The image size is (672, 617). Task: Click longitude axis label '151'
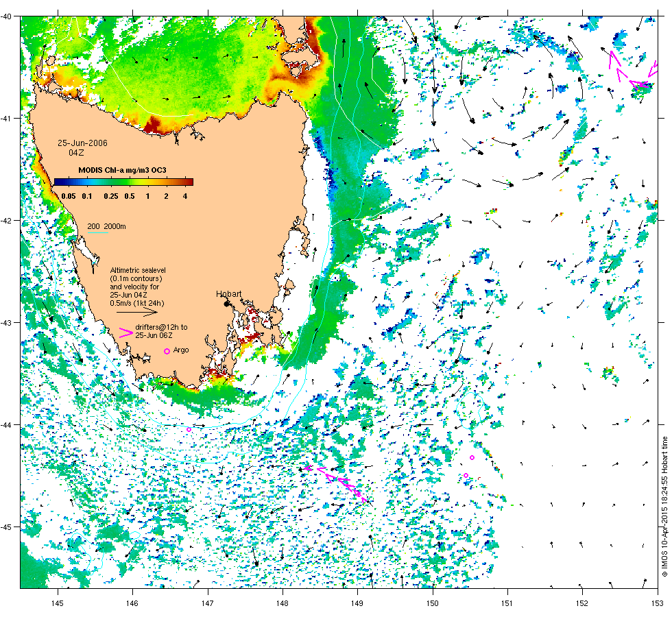(507, 603)
